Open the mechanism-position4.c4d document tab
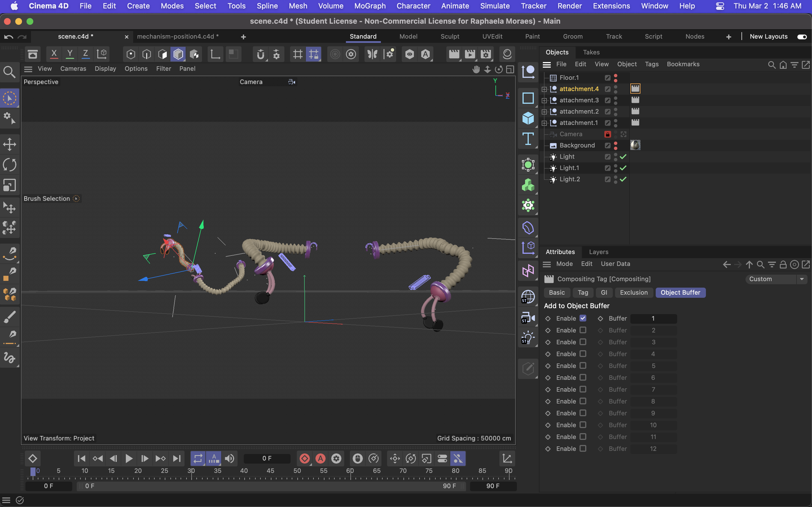Image resolution: width=812 pixels, height=507 pixels. (x=177, y=37)
